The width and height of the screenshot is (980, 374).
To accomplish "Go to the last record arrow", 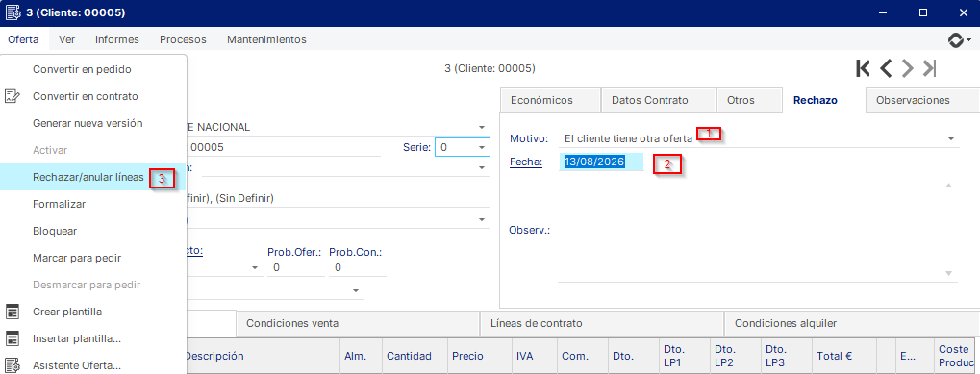I will [929, 68].
